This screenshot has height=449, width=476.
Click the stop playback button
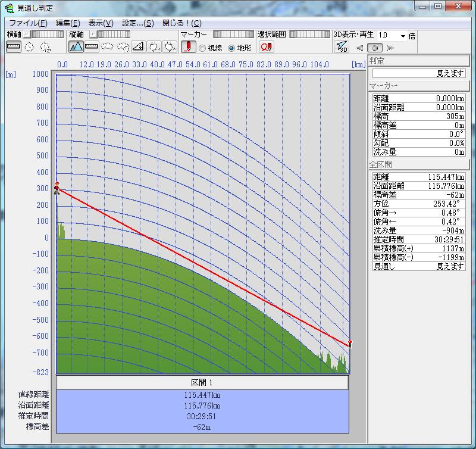tap(375, 48)
